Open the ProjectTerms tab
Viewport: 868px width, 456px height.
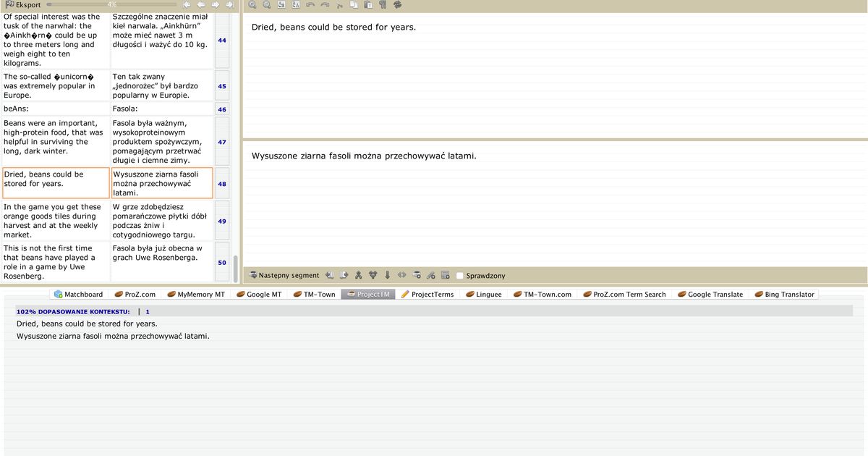pyautogui.click(x=427, y=295)
